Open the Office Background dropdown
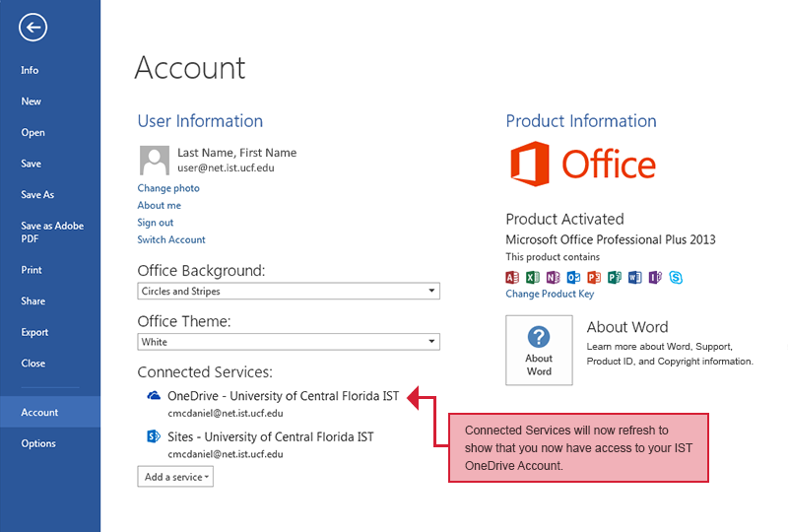This screenshot has height=532, width=788. [x=289, y=292]
